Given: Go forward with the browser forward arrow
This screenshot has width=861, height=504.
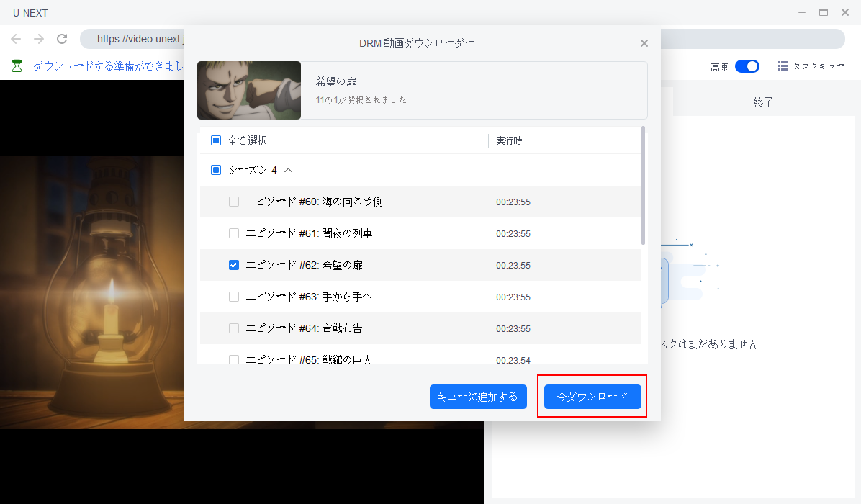Looking at the screenshot, I should pyautogui.click(x=38, y=38).
